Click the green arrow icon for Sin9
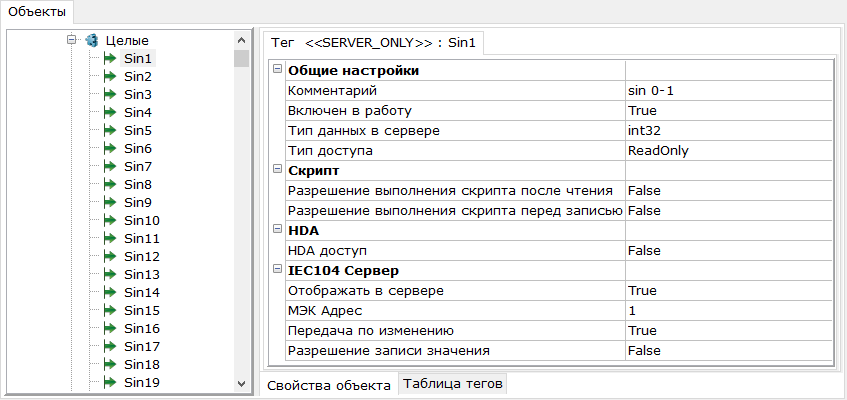The width and height of the screenshot is (847, 400). pyautogui.click(x=110, y=202)
